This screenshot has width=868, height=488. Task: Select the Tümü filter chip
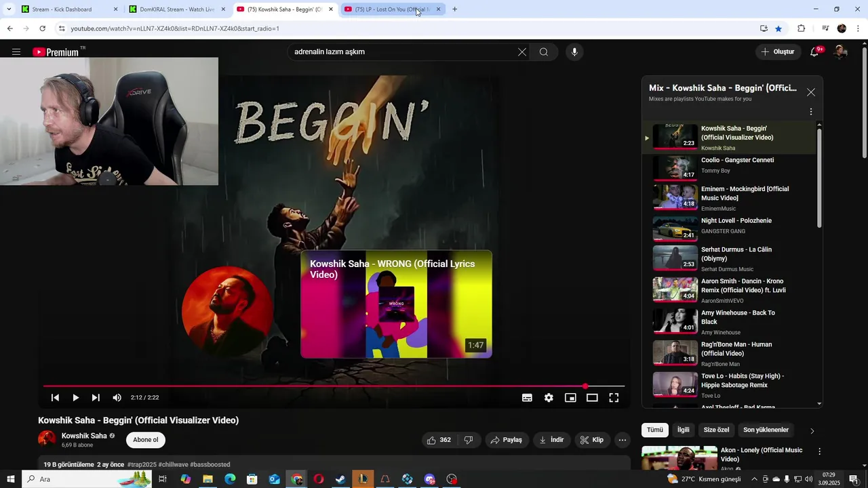tap(655, 430)
